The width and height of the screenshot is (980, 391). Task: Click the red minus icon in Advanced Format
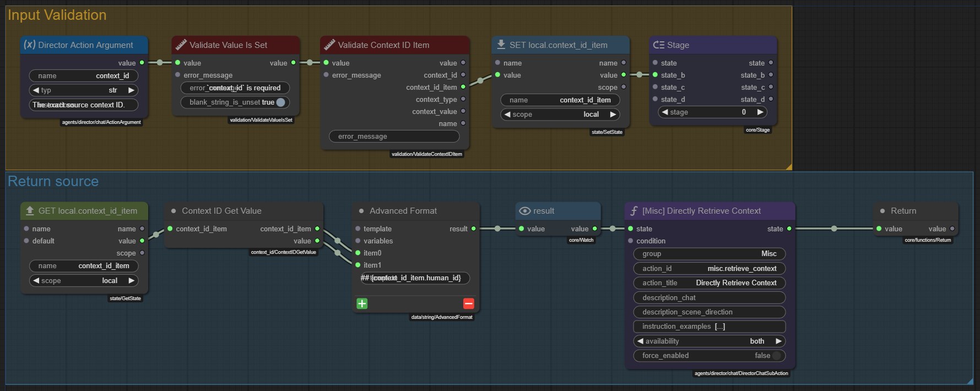click(x=468, y=303)
